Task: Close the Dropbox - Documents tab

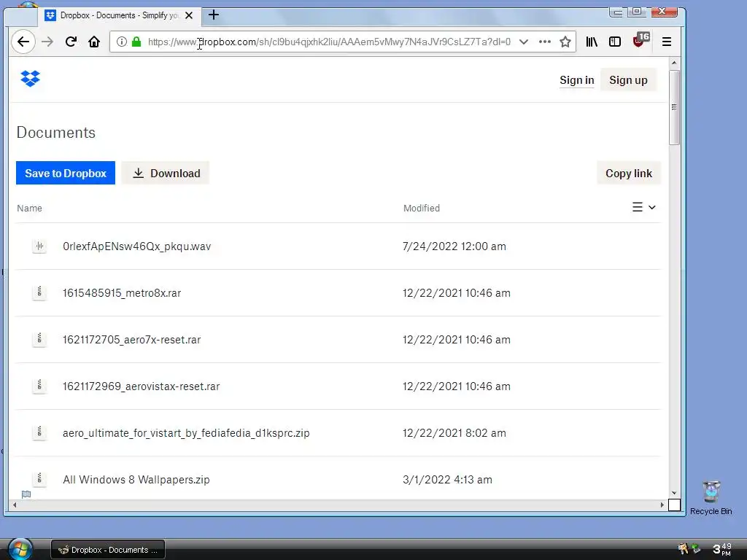Action: [189, 15]
